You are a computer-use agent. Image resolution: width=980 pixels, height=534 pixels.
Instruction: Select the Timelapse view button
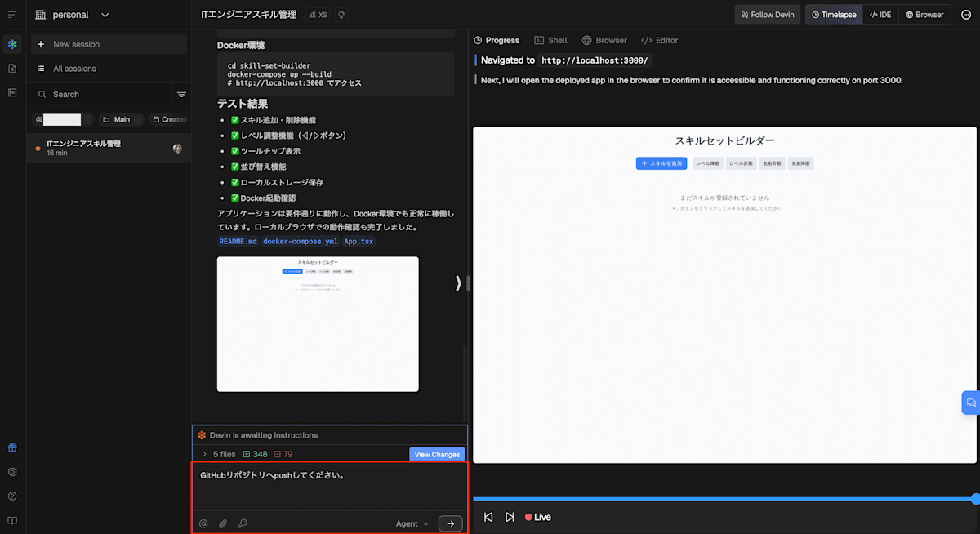[834, 15]
